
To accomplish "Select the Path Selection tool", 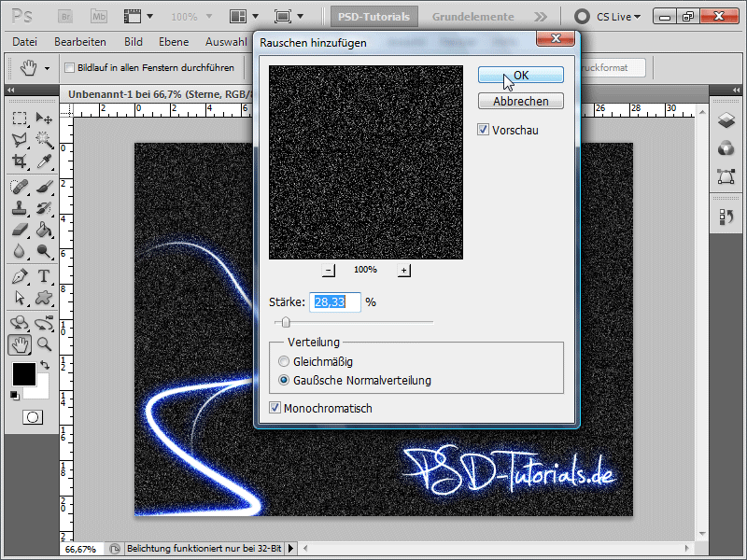I will pos(19,298).
